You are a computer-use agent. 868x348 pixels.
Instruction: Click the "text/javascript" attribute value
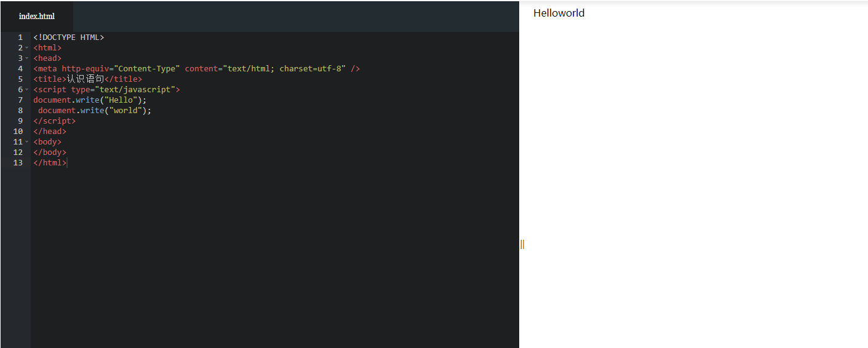point(138,90)
